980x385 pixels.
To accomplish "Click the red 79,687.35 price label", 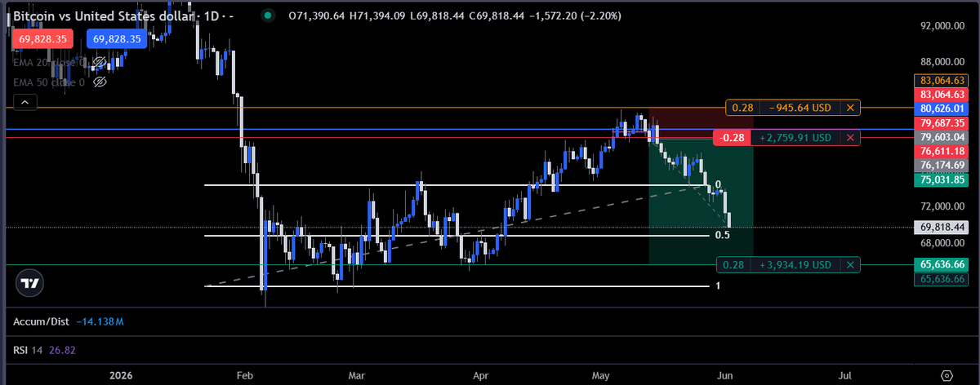I will [x=942, y=122].
